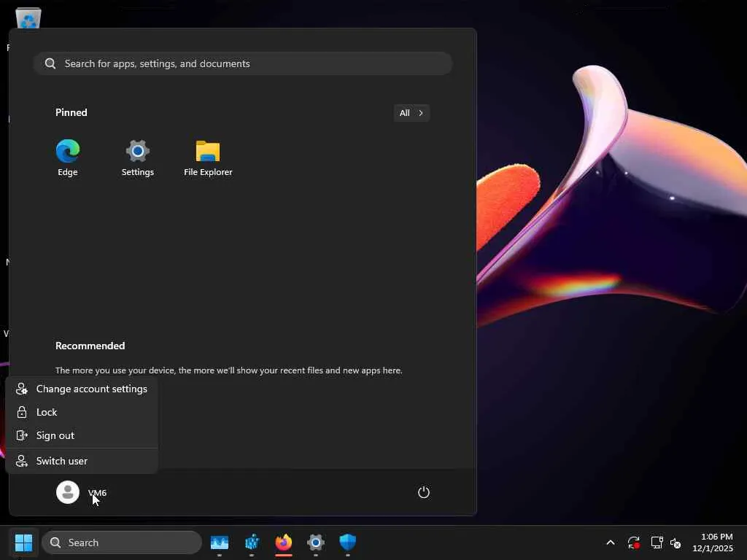Open the Firefox taskbar icon
This screenshot has height=560, width=747.
tap(284, 542)
